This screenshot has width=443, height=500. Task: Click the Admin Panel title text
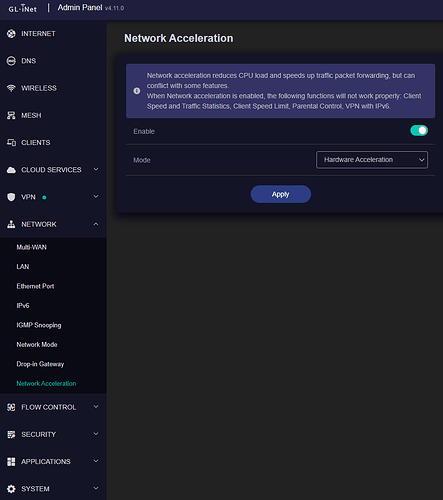(x=80, y=8)
